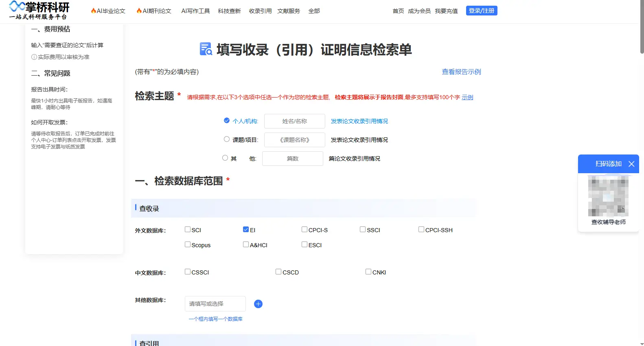Open the 示例 link for 检索主题
Image resolution: width=644 pixels, height=346 pixels.
pyautogui.click(x=467, y=97)
